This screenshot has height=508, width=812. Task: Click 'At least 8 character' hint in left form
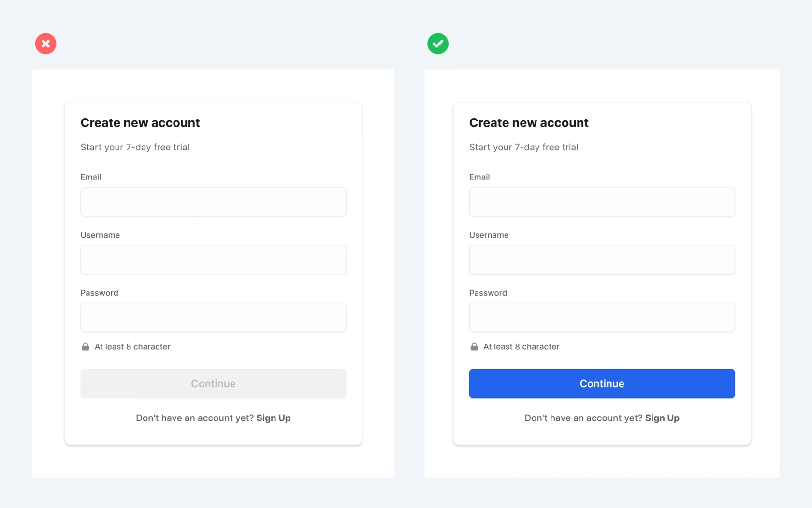(132, 347)
